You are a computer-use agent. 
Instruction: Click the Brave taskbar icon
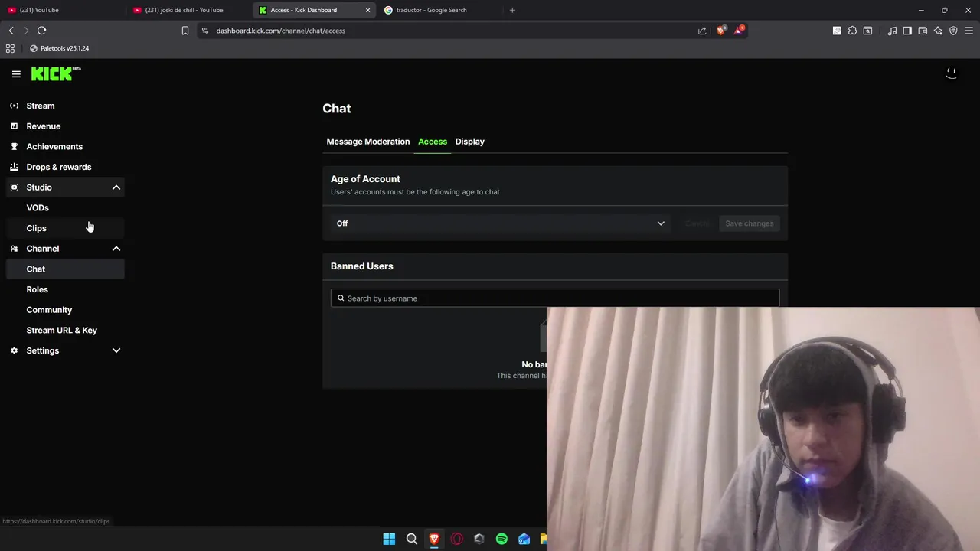click(x=434, y=539)
